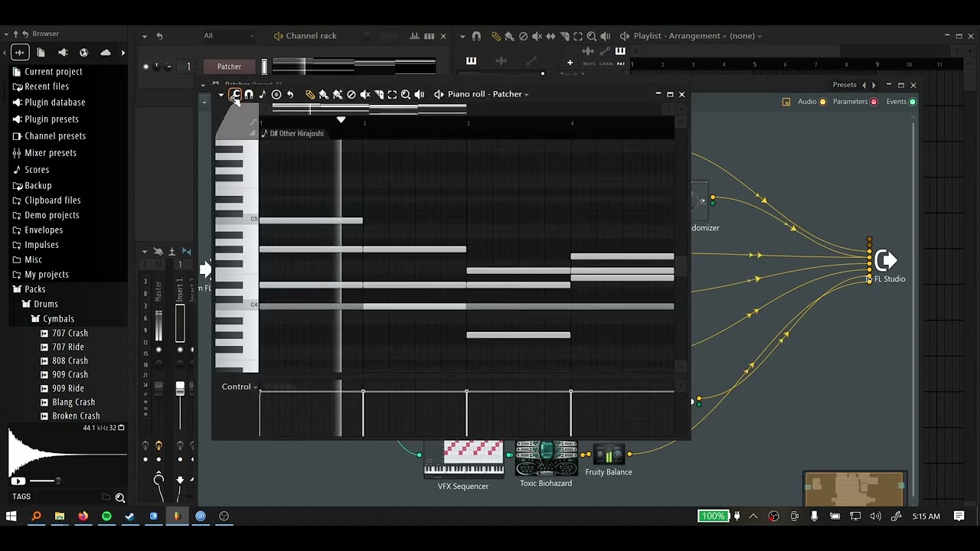Select the Delete tool in piano roll
This screenshot has height=551, width=980.
[x=351, y=94]
